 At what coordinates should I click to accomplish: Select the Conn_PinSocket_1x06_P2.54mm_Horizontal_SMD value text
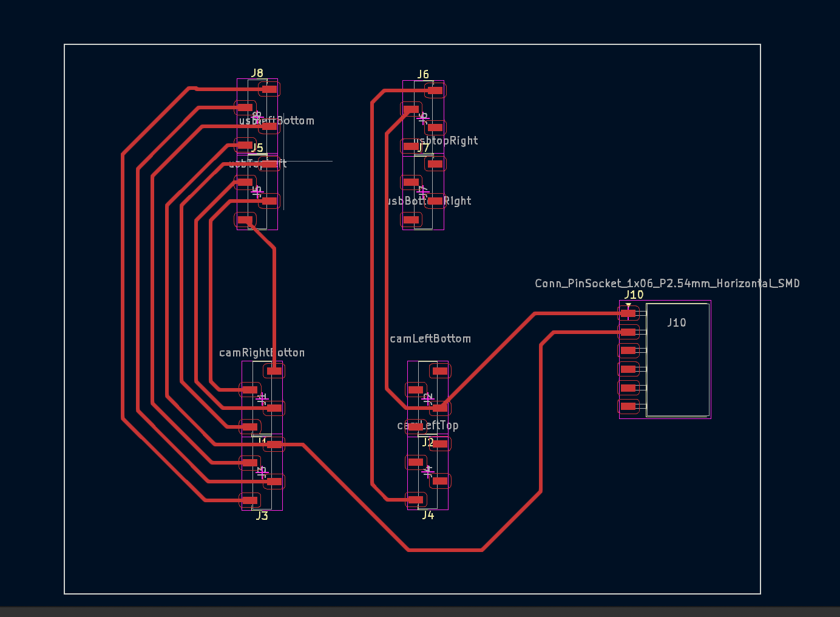[x=668, y=284]
